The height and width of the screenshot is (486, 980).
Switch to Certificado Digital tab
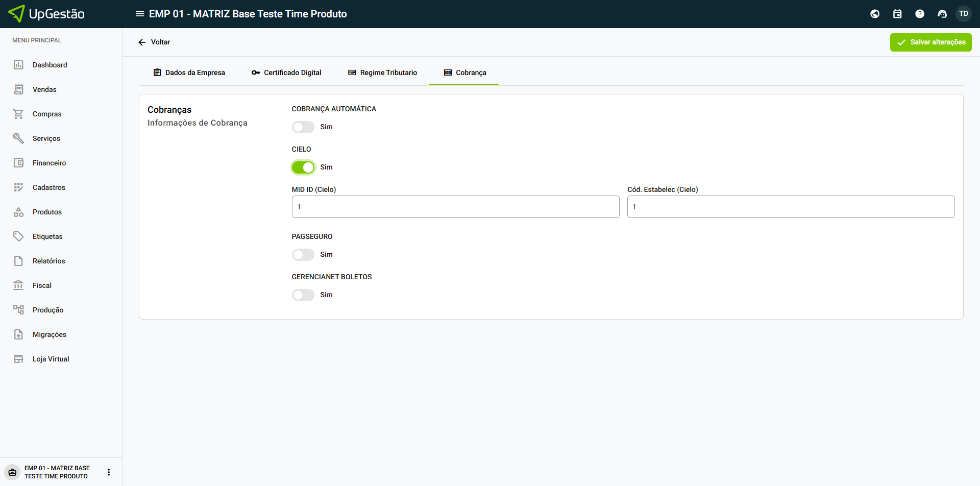(x=286, y=72)
